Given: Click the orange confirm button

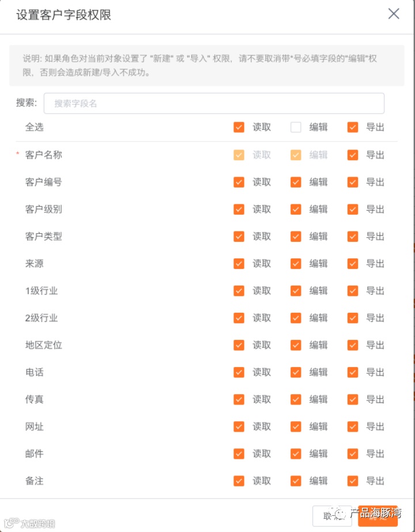Looking at the screenshot, I should point(378,516).
